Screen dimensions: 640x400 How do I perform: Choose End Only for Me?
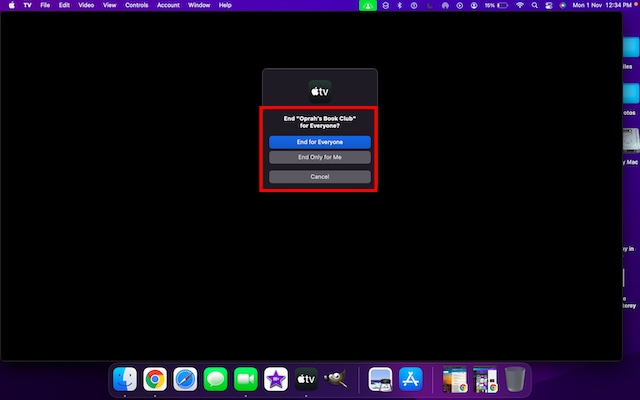point(320,157)
